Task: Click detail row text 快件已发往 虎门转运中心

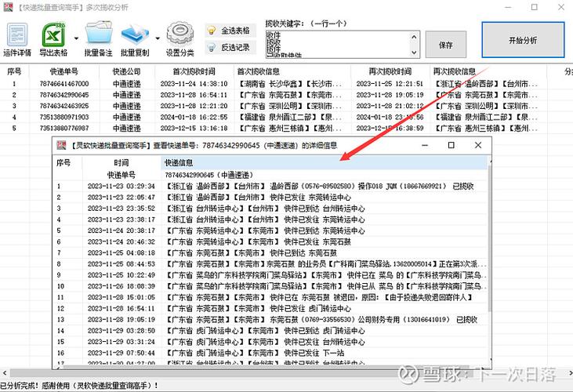Action: tap(310, 308)
